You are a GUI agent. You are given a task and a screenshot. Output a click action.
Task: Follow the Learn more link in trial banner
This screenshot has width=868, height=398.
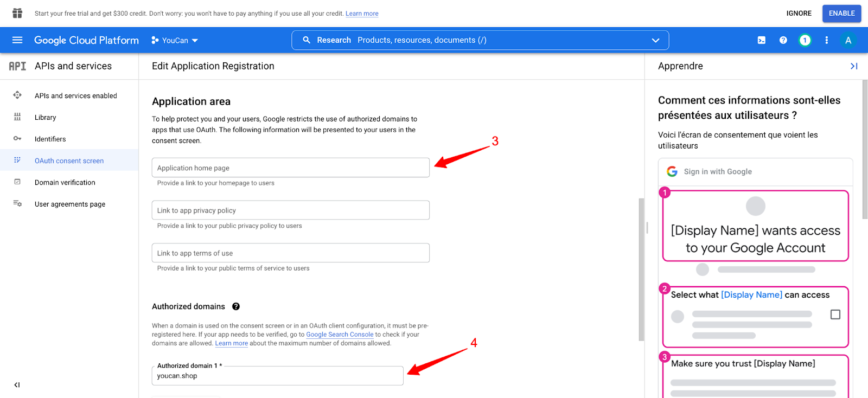coord(362,14)
